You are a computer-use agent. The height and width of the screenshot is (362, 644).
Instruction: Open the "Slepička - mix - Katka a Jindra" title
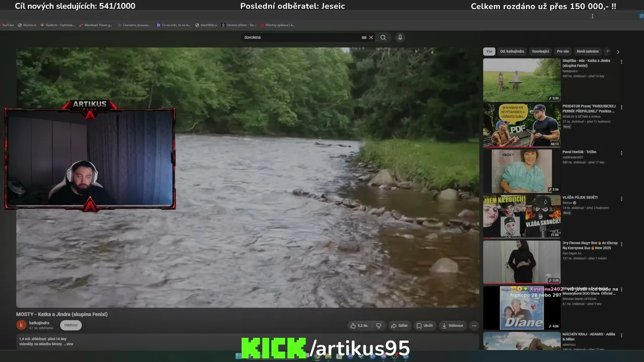point(586,63)
